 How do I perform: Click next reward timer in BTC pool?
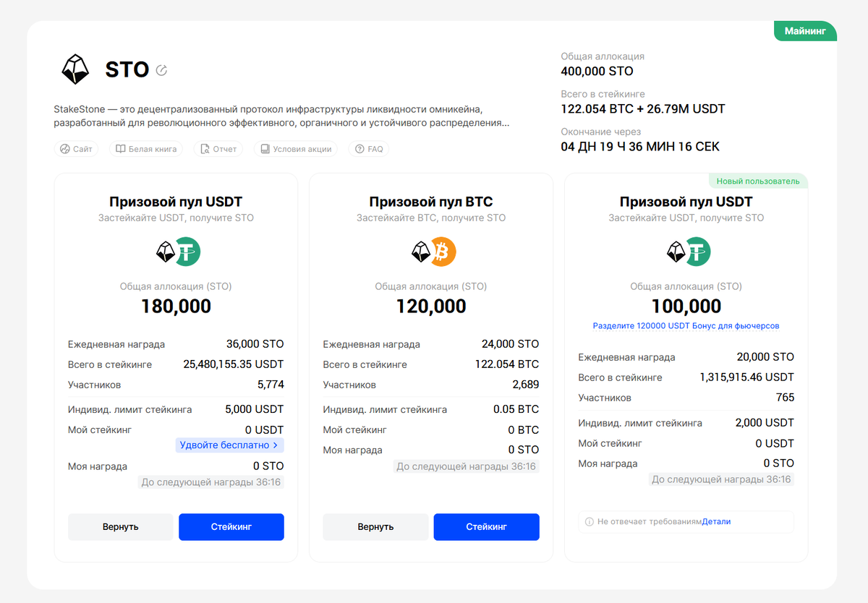pyautogui.click(x=467, y=466)
